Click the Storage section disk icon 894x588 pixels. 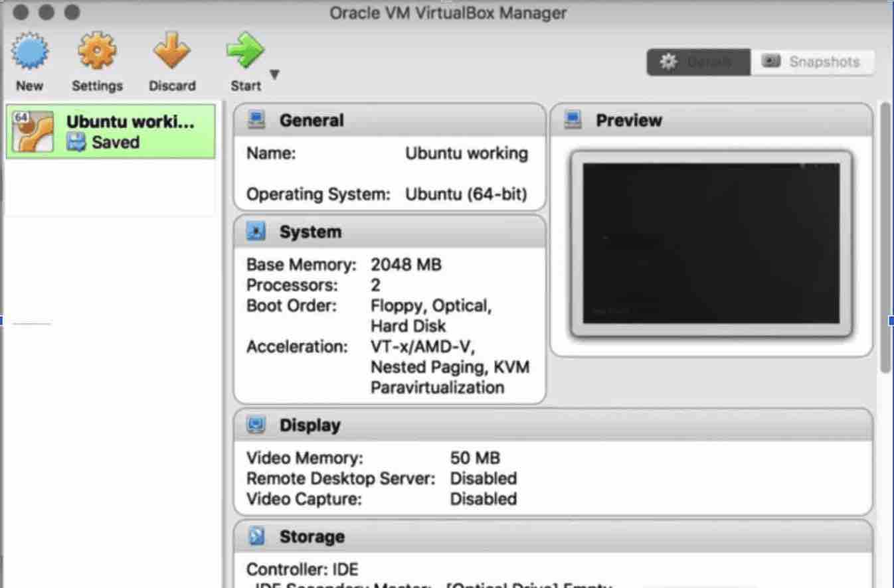click(256, 536)
